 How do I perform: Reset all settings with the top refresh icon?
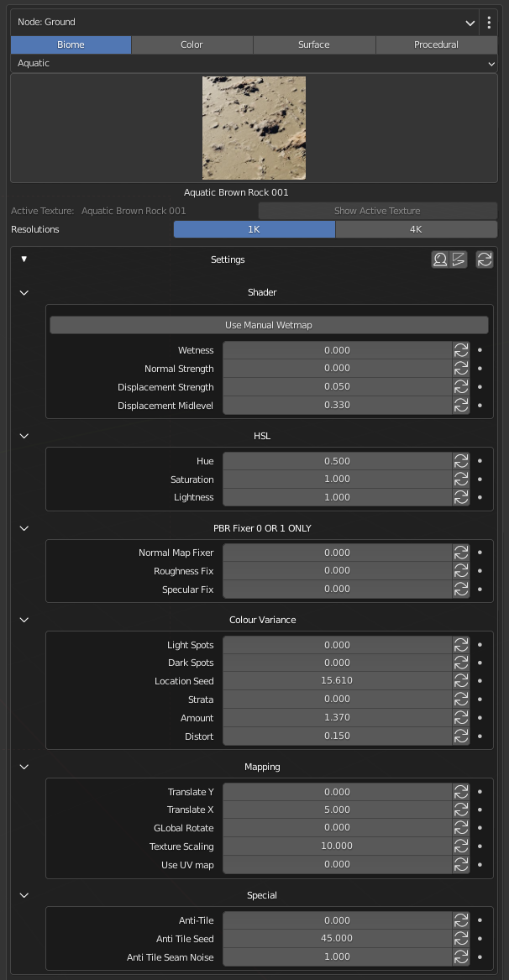point(485,259)
